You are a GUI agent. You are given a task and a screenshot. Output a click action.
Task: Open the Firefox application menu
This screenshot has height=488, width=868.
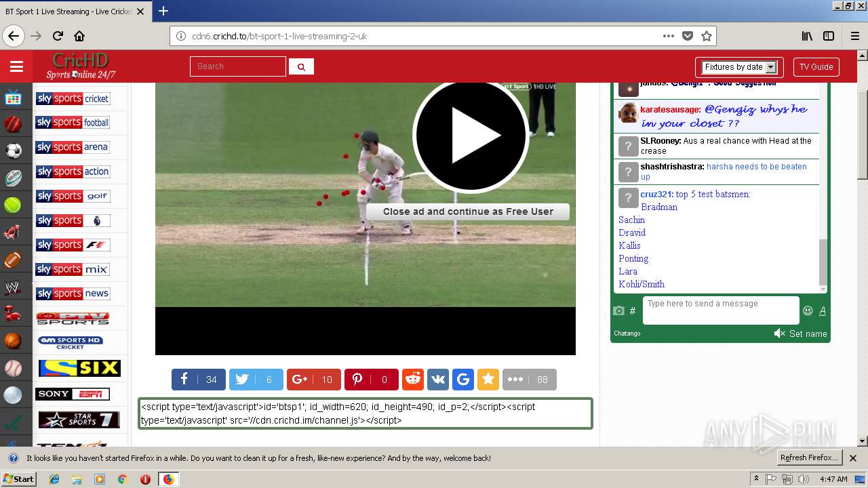coord(854,36)
